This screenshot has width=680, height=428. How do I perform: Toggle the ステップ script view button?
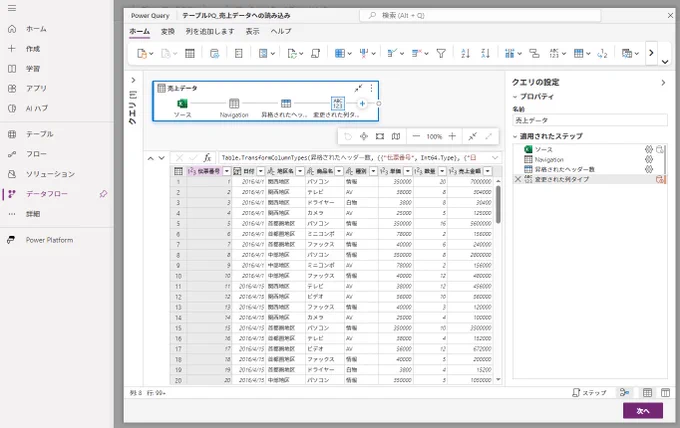589,393
